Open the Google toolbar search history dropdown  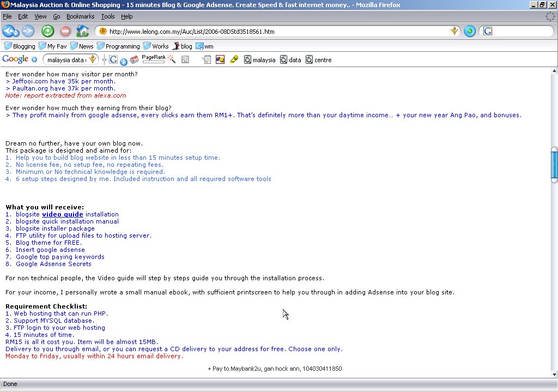[92, 59]
